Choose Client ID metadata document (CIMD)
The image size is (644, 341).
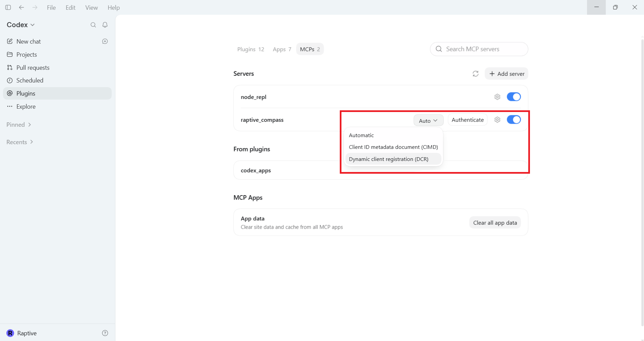(393, 147)
